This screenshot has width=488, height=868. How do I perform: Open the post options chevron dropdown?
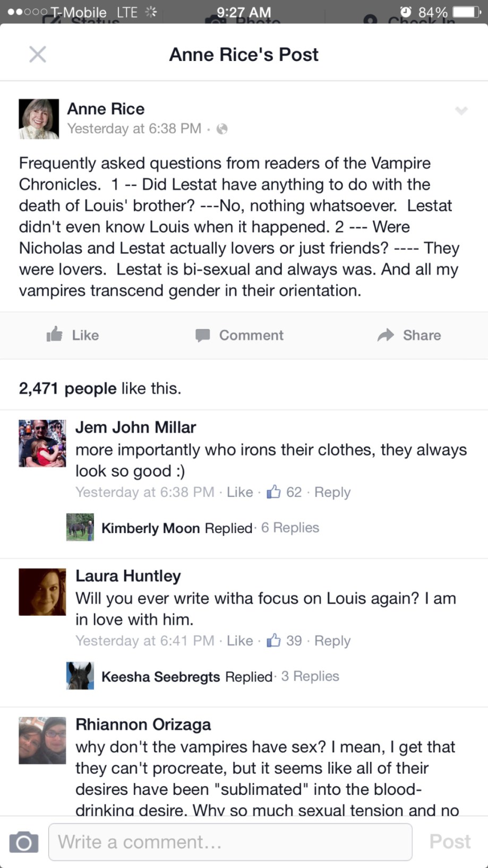tap(461, 110)
